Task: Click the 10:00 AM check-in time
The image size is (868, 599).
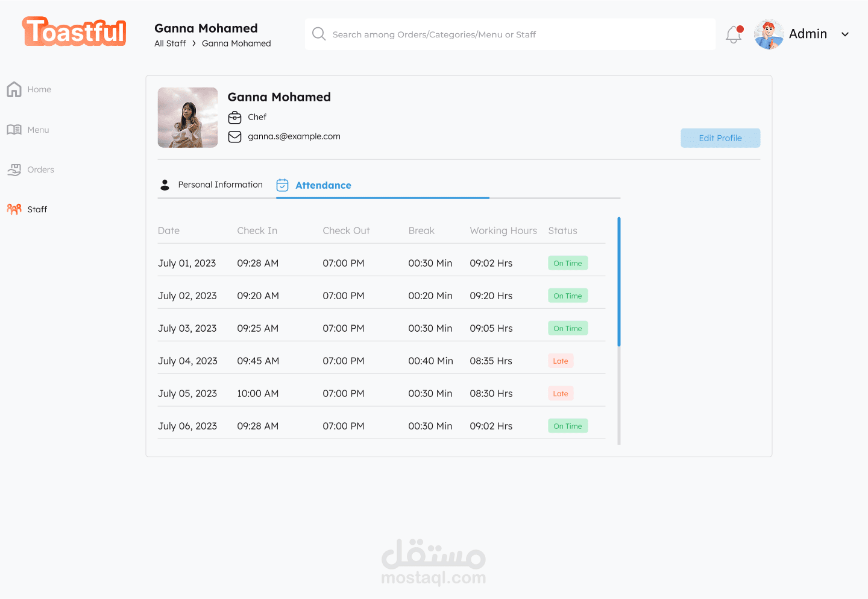Action: (x=258, y=393)
